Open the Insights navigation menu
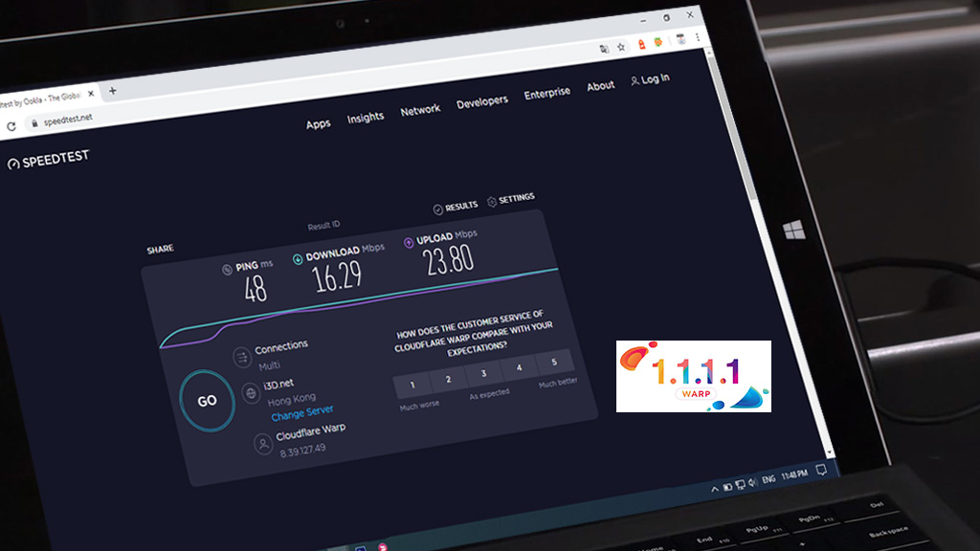Image resolution: width=980 pixels, height=551 pixels. coord(365,117)
